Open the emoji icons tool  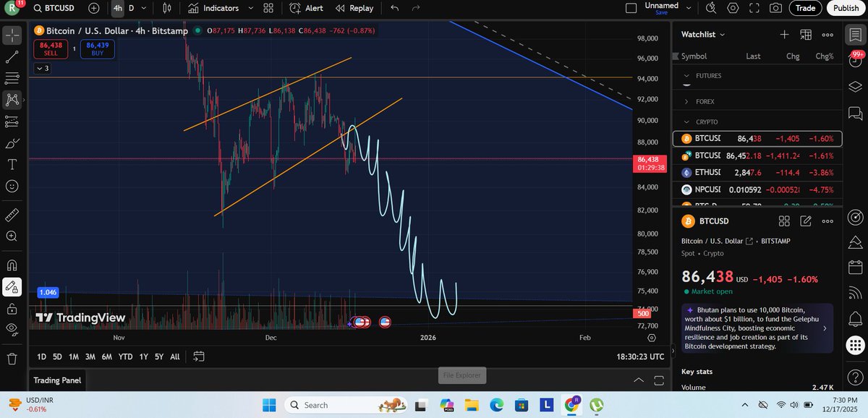[x=12, y=186]
